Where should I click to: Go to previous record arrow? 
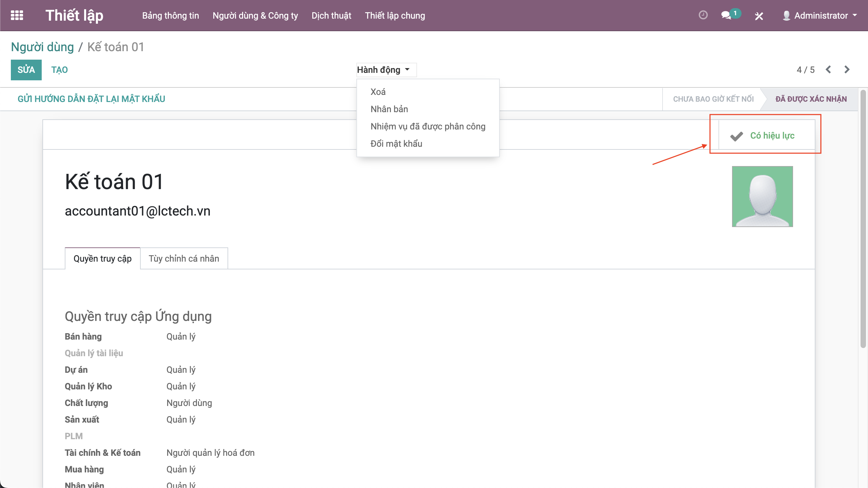(828, 69)
